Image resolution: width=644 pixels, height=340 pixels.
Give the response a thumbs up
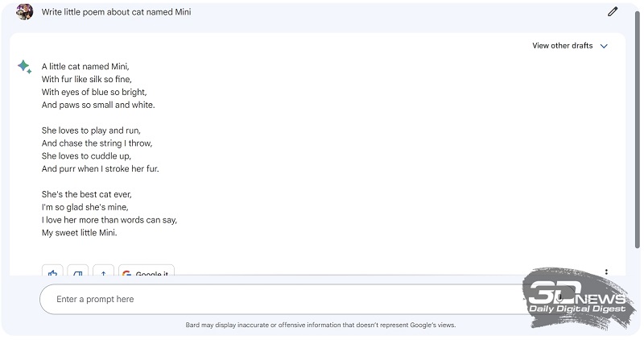(52, 273)
